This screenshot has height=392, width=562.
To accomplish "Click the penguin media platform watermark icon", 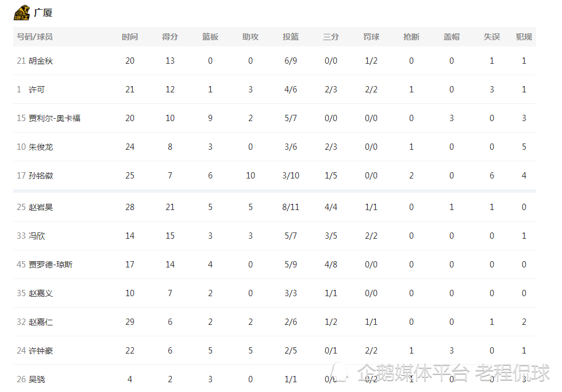I will 340,371.
